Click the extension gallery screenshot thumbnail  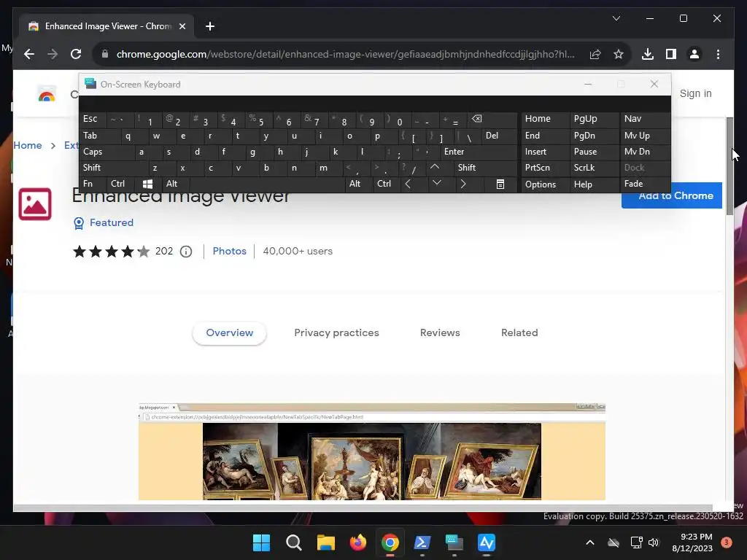point(372,451)
